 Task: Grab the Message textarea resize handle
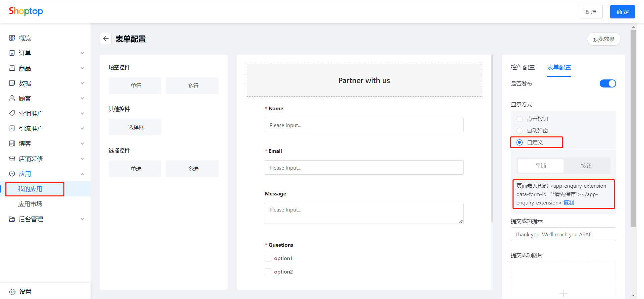coord(461,221)
